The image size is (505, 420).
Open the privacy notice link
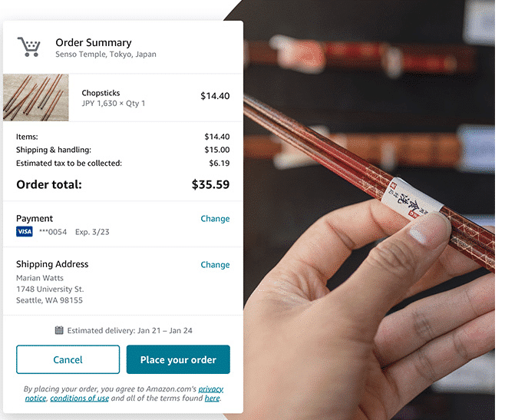click(124, 393)
